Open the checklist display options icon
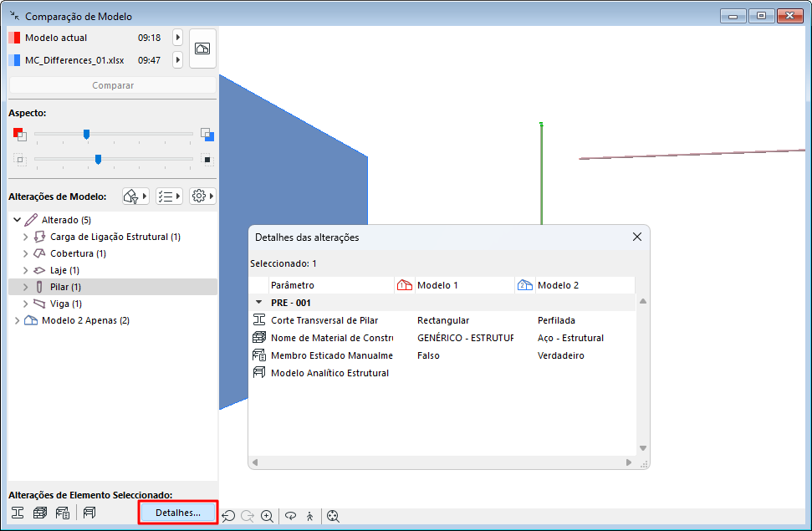812x531 pixels. 169,197
